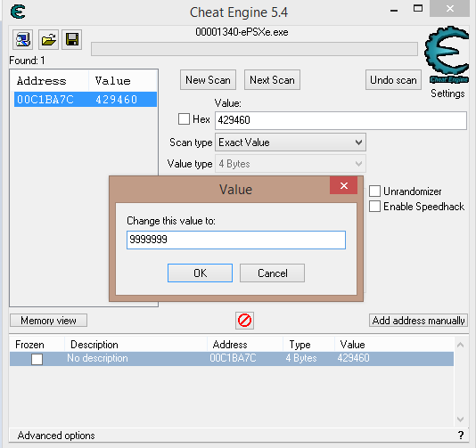Select found address 00C1BA7C row
Viewport: 476px width, 448px height.
click(86, 100)
